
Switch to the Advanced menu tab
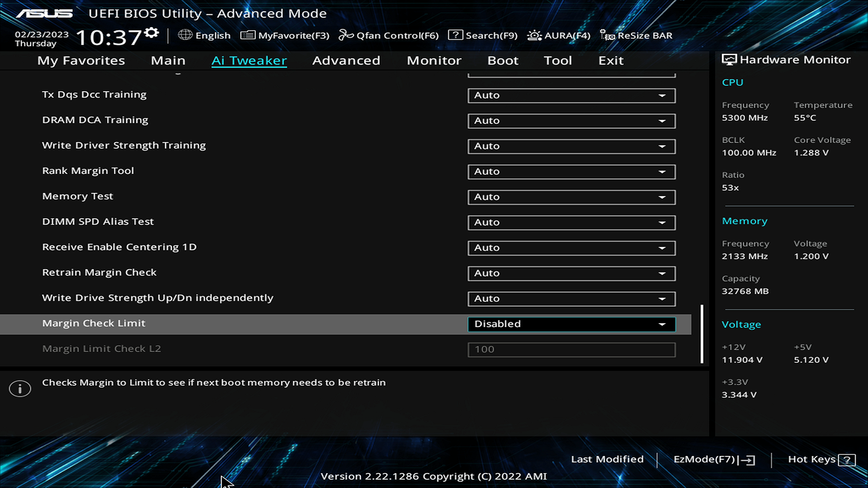click(x=346, y=60)
